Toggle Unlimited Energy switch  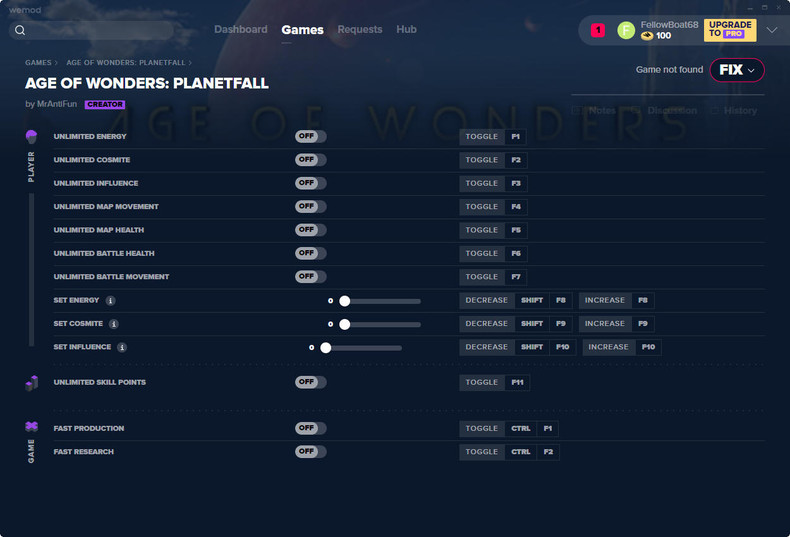pos(311,137)
